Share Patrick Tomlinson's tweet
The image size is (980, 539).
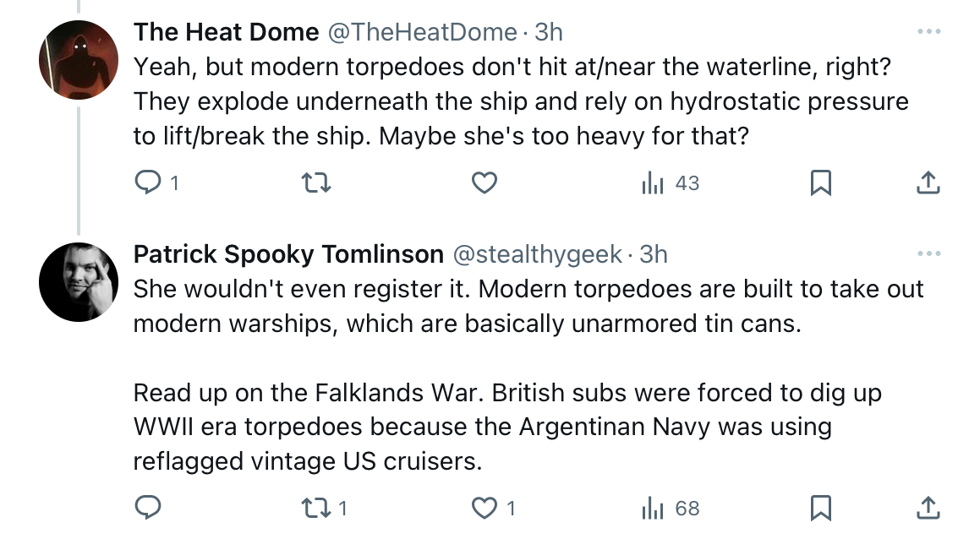(928, 508)
